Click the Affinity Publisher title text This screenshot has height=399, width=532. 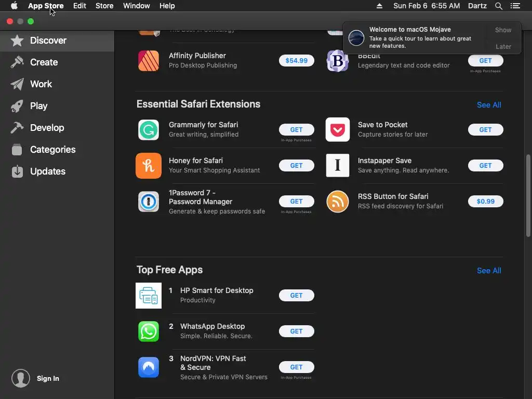point(197,56)
